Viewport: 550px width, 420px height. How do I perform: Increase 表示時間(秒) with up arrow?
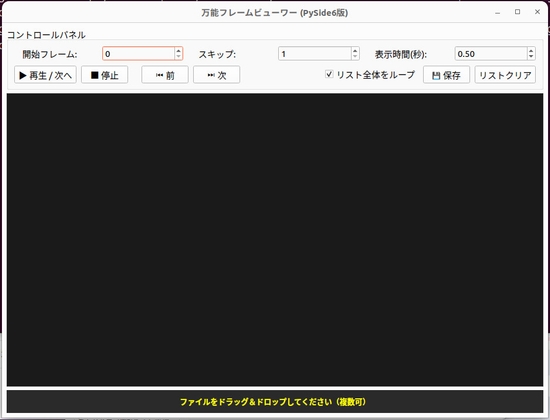pos(531,51)
